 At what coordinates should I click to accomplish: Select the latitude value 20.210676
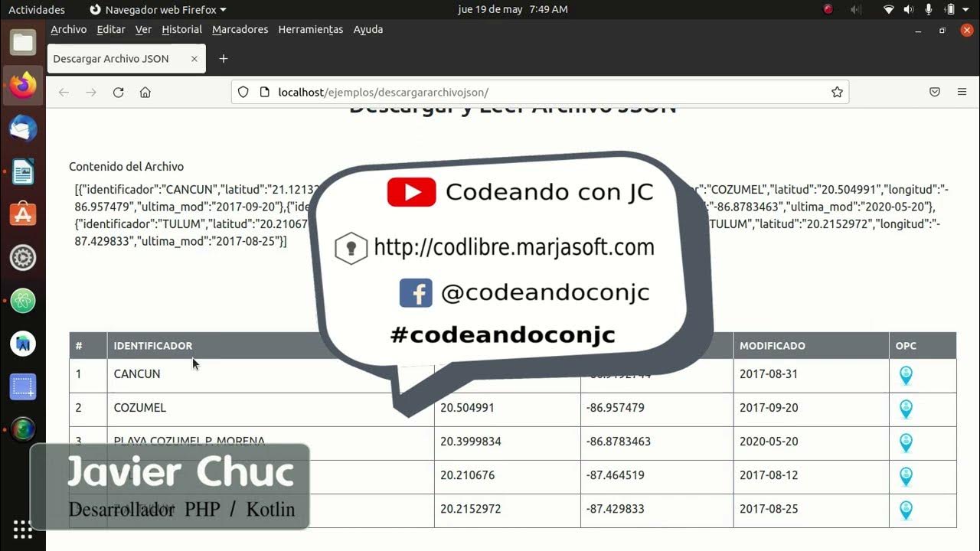(467, 475)
